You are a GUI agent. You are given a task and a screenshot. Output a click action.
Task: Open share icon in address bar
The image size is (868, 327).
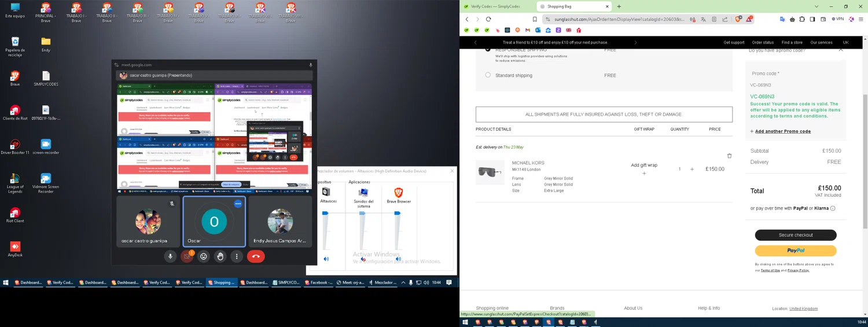point(725,19)
